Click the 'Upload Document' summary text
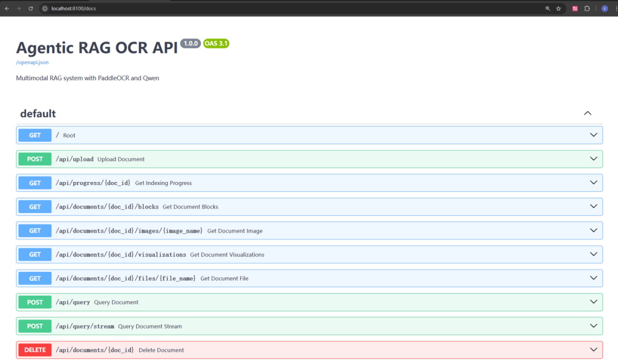618x364 pixels. point(121,159)
